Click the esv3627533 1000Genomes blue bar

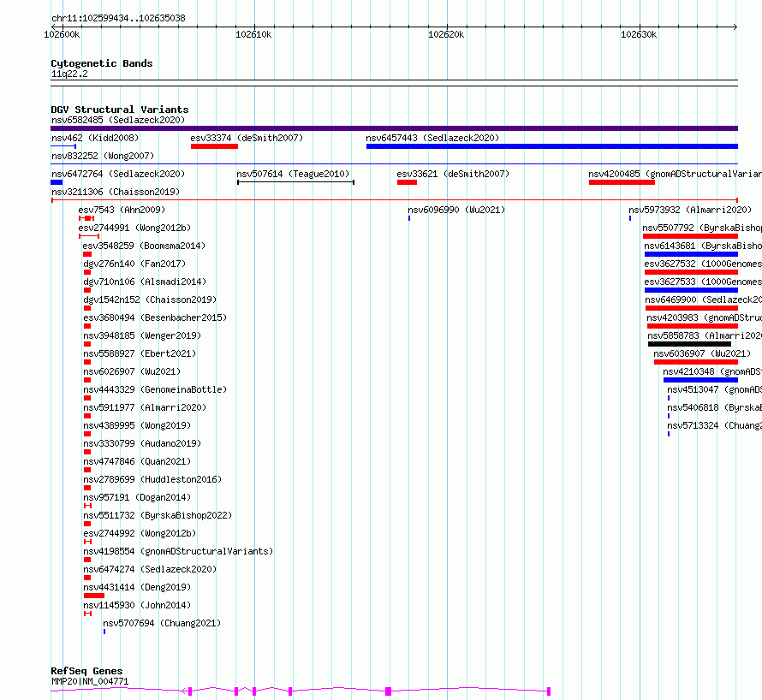[692, 290]
